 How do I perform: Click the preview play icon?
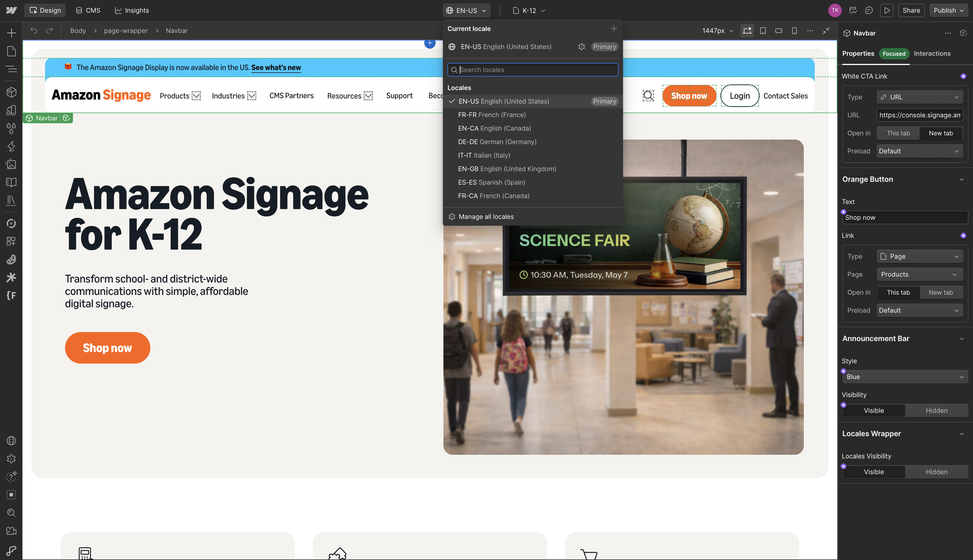(887, 10)
